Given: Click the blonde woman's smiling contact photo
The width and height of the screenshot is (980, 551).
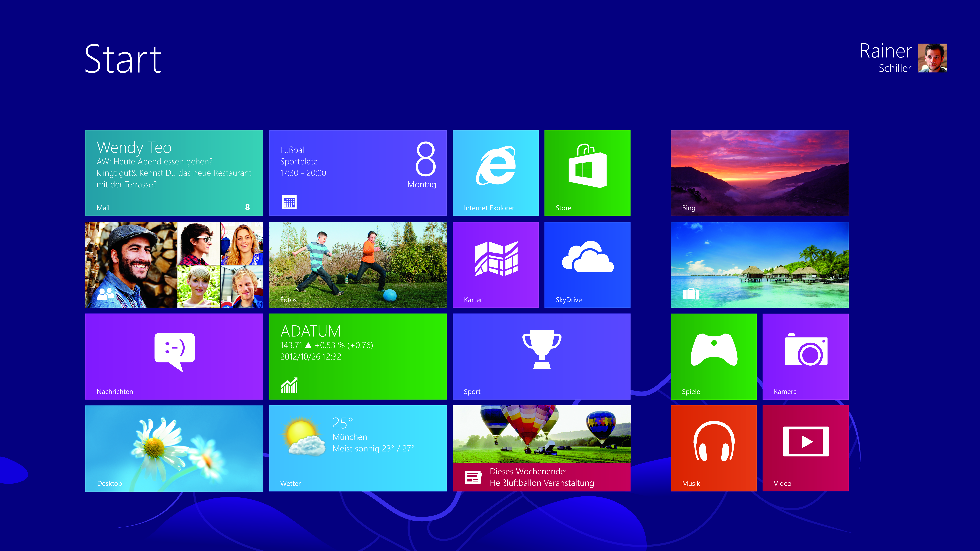Looking at the screenshot, I should click(x=242, y=243).
